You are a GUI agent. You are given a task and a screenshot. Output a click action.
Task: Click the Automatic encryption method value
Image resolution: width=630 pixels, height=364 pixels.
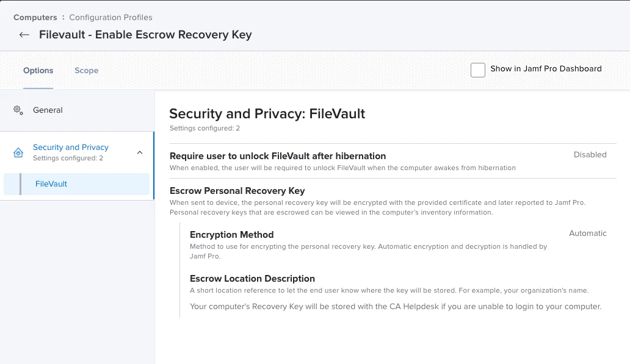pos(587,233)
